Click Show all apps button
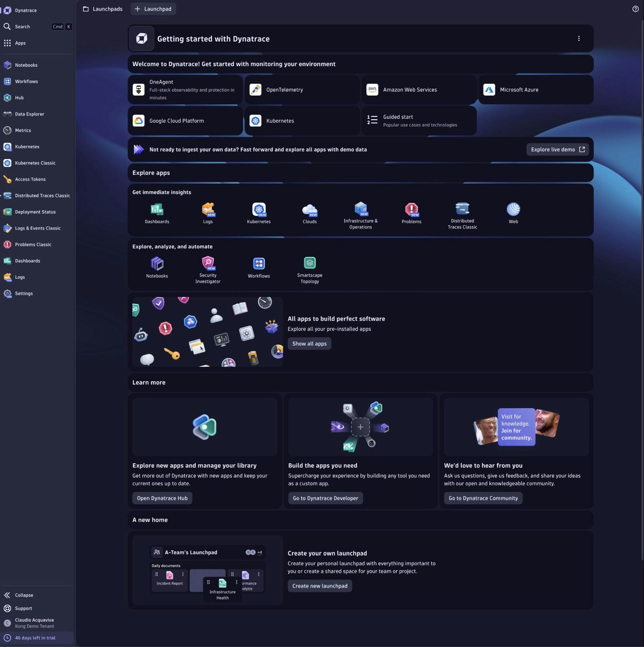The height and width of the screenshot is (647, 644). click(309, 344)
